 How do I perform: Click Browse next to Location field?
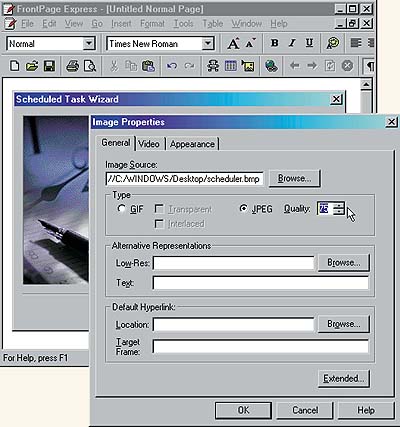[x=344, y=324]
